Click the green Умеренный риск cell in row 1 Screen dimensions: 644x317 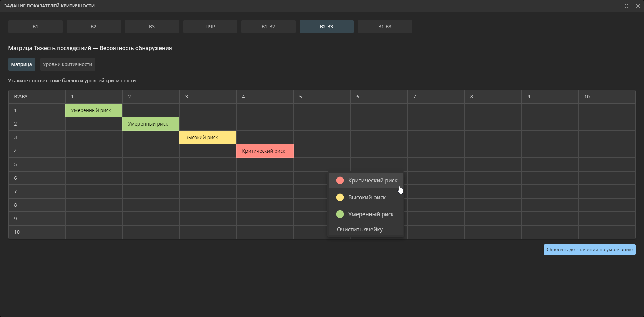point(94,110)
